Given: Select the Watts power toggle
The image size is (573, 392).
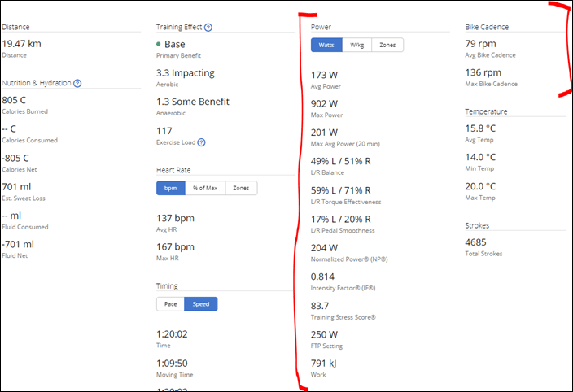Looking at the screenshot, I should pyautogui.click(x=326, y=45).
